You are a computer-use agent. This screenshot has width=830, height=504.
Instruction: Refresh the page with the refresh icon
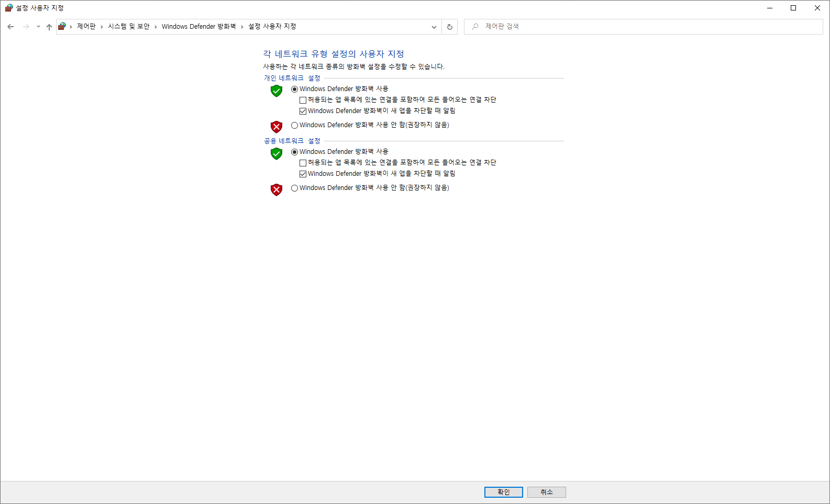coord(450,27)
